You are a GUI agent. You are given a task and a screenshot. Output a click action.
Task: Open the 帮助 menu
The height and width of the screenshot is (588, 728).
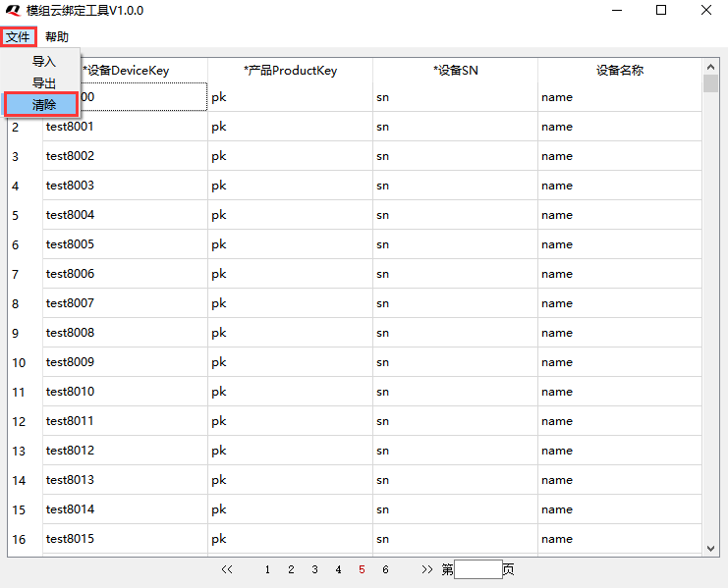(x=57, y=36)
